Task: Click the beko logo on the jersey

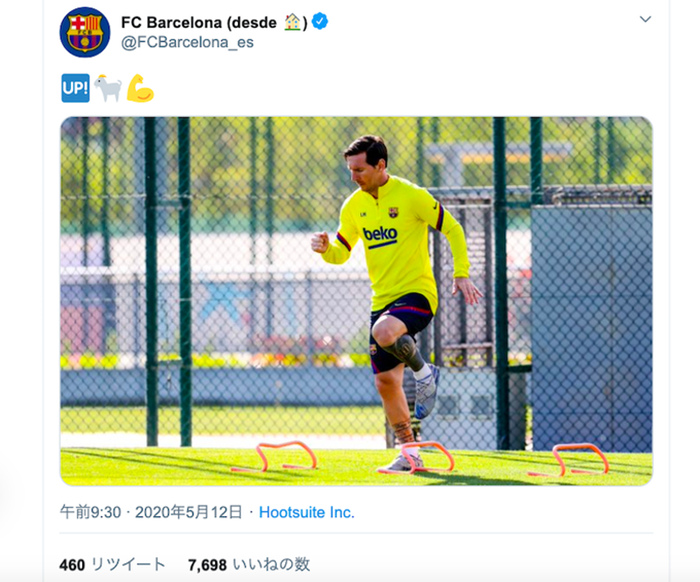Action: coord(379,235)
